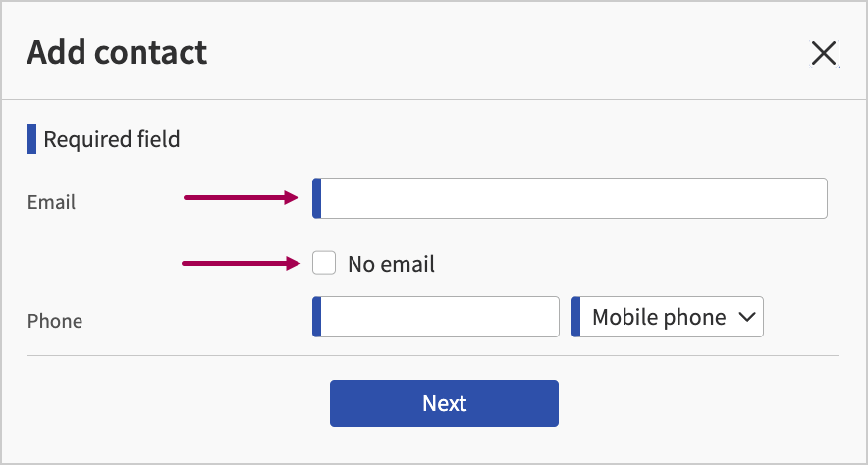Close the Add contact dialog
Screen dimensions: 868x465
(x=823, y=53)
